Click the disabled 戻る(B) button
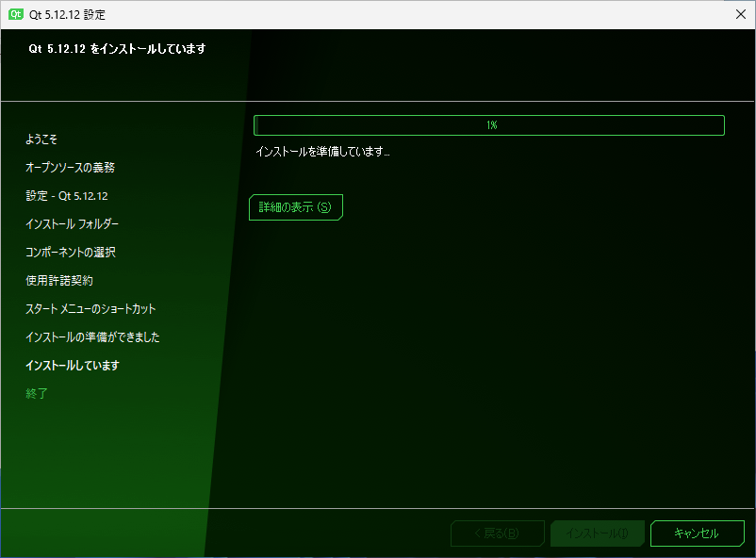 click(498, 533)
